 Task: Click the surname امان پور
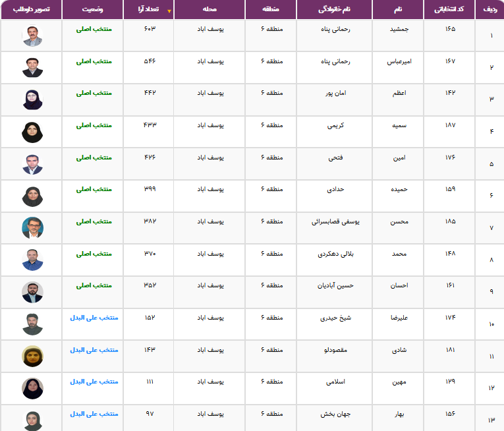tap(335, 94)
